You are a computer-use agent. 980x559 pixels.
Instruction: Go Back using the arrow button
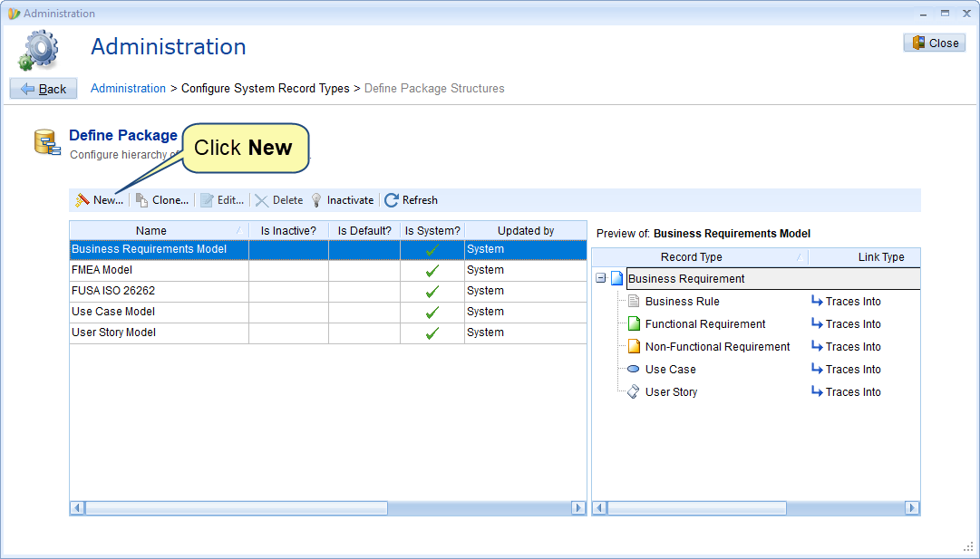click(x=44, y=89)
